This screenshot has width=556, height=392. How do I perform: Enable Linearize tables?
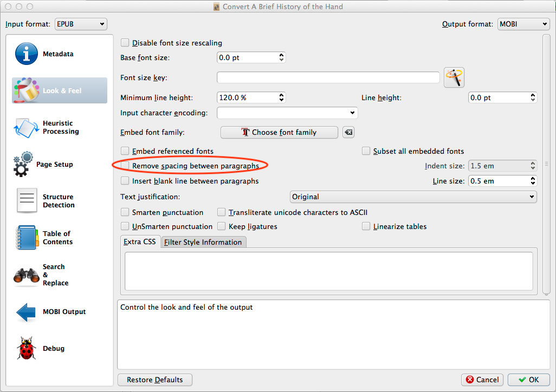(x=366, y=226)
